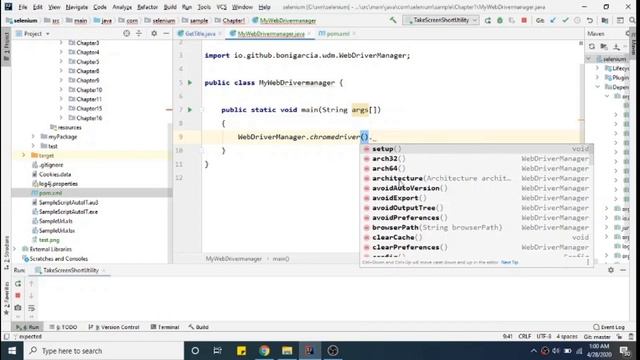Expand the target folder
640x360 pixels.
[x=23, y=156]
